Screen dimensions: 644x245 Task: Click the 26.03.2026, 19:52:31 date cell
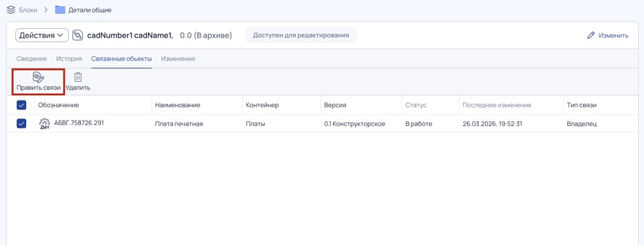tap(492, 124)
